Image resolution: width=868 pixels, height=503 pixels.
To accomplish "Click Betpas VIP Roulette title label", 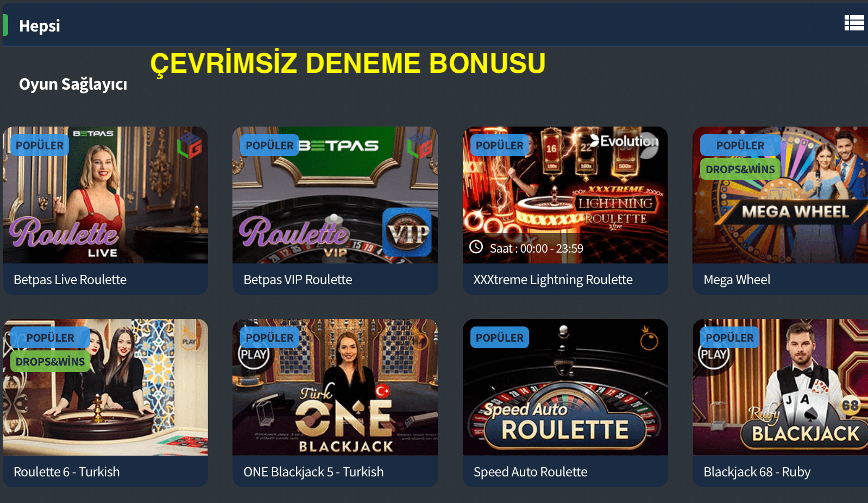I will pyautogui.click(x=298, y=280).
